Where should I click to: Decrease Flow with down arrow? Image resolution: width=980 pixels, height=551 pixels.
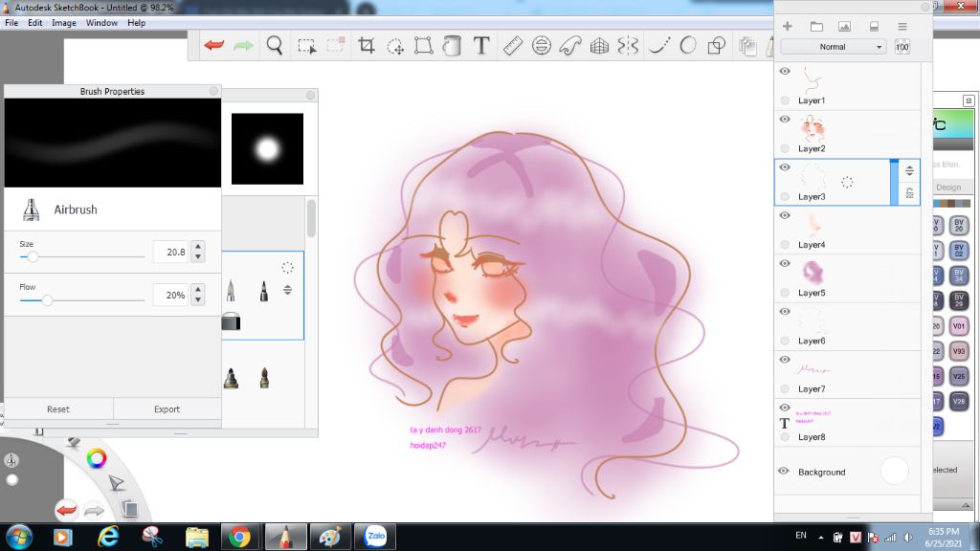(198, 299)
